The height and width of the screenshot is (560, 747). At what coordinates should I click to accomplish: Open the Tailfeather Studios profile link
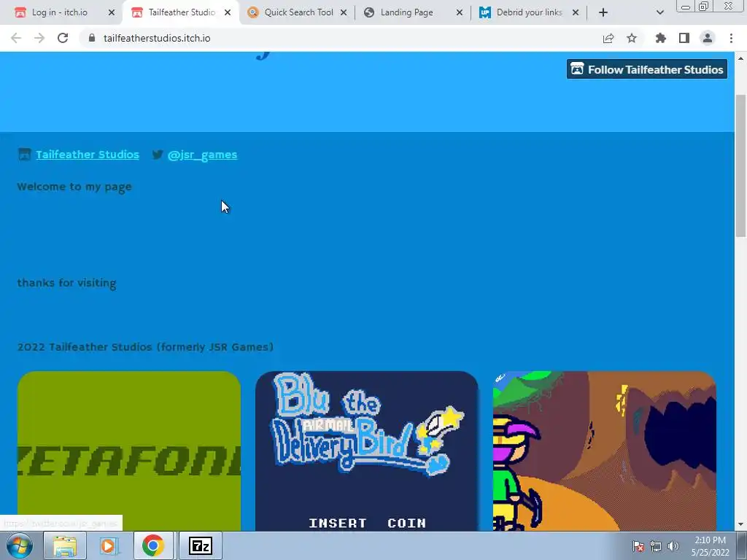click(x=88, y=155)
